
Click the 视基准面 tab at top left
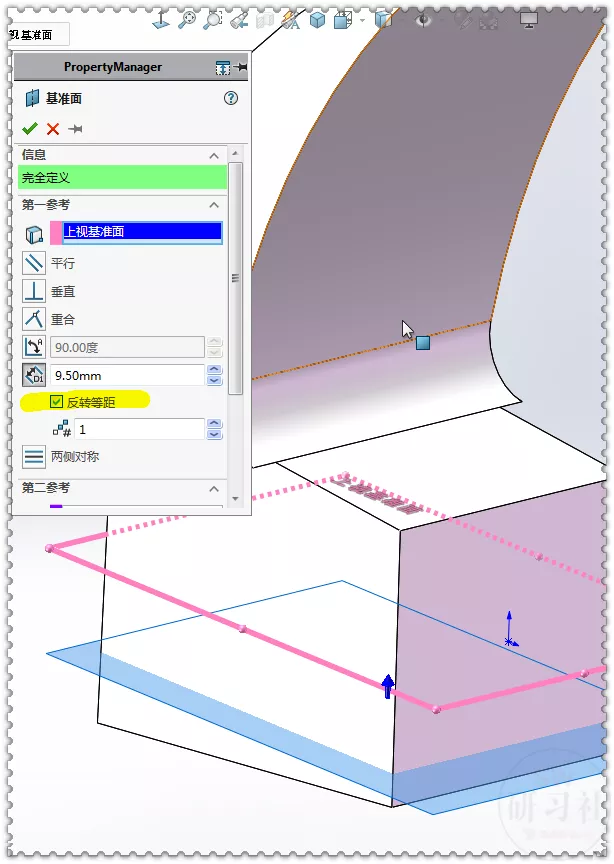click(x=39, y=35)
